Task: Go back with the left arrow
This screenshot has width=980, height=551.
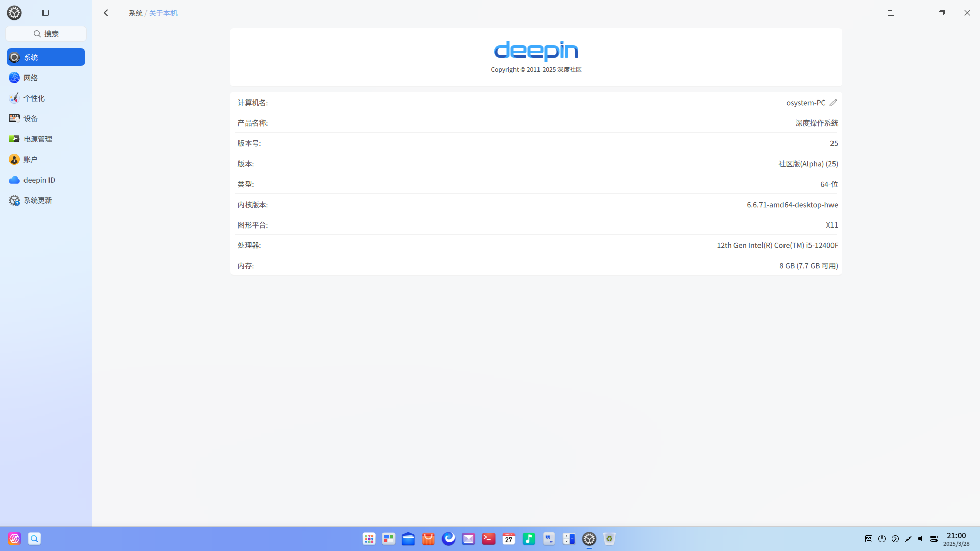Action: click(x=106, y=13)
